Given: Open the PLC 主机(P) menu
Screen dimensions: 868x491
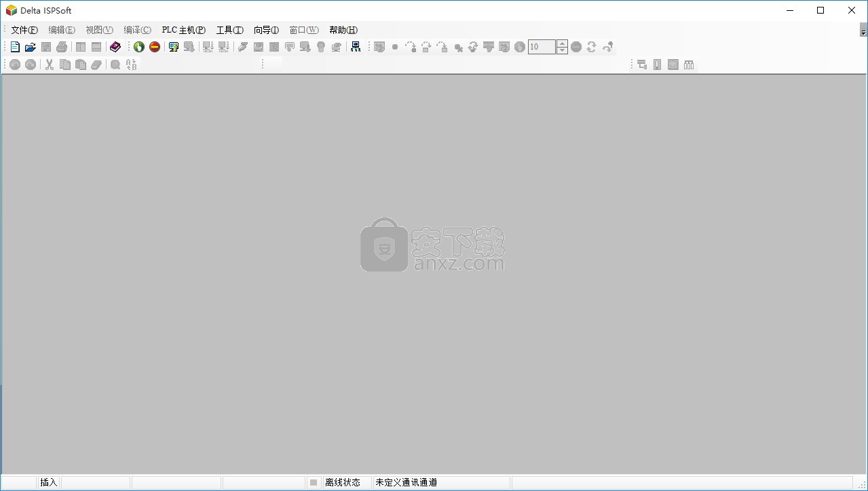Looking at the screenshot, I should 184,30.
